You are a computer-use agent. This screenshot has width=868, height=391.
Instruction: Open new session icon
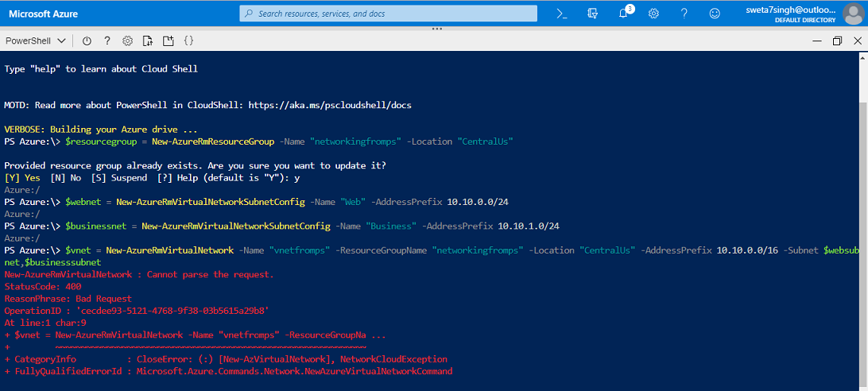(x=168, y=41)
